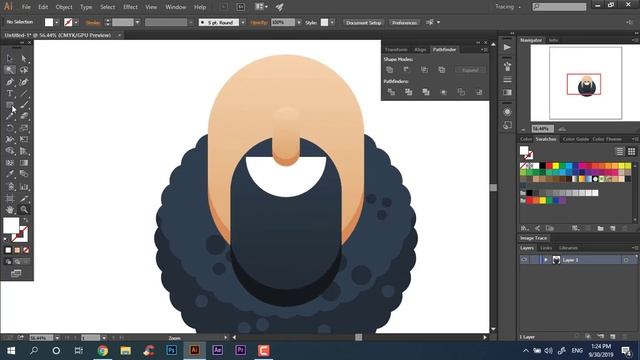Toggle visibility eye of Layer 1
Image resolution: width=640 pixels, height=360 pixels.
pos(524,260)
